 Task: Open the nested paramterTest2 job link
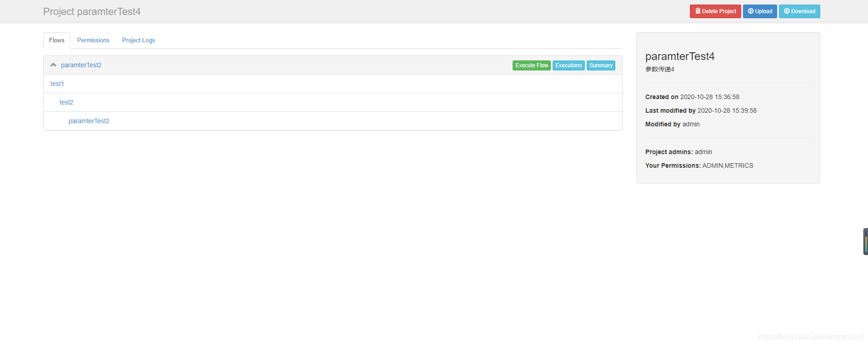[89, 121]
